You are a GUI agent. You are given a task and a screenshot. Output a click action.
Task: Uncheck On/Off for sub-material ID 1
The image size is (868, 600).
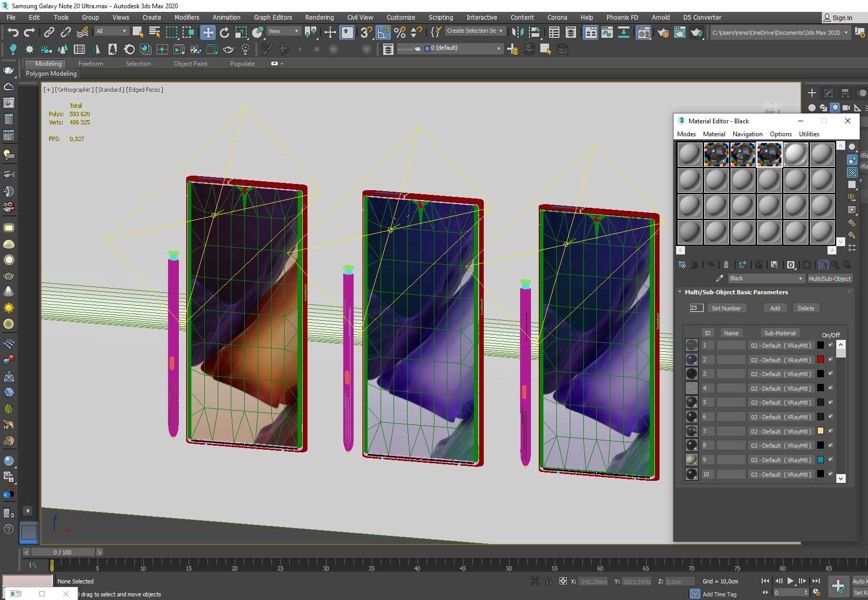click(830, 345)
